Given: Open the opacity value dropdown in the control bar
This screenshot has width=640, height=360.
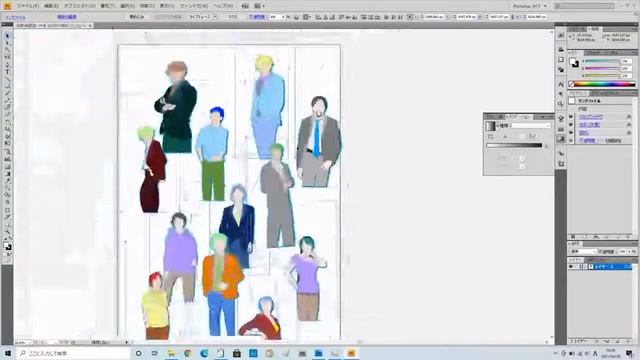Looking at the screenshot, I should tap(284, 17).
